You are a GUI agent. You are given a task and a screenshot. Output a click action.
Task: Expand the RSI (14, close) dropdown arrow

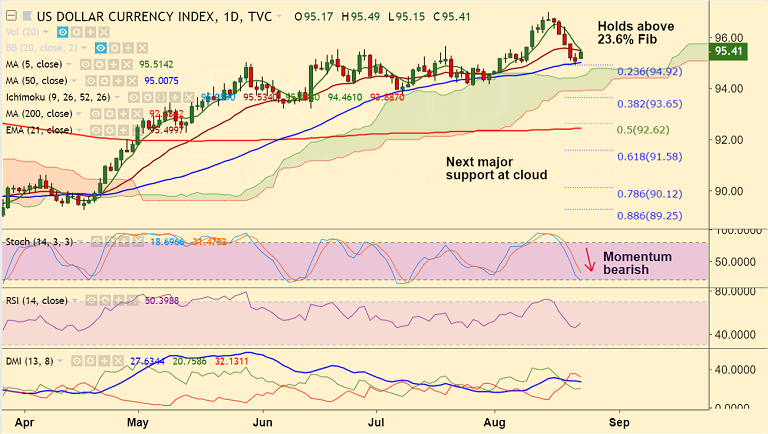(x=74, y=300)
